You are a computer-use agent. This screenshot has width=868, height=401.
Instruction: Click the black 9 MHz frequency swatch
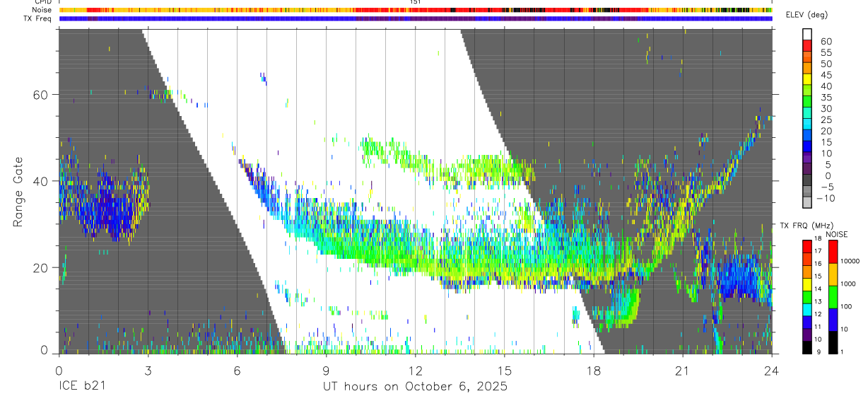[x=807, y=347]
